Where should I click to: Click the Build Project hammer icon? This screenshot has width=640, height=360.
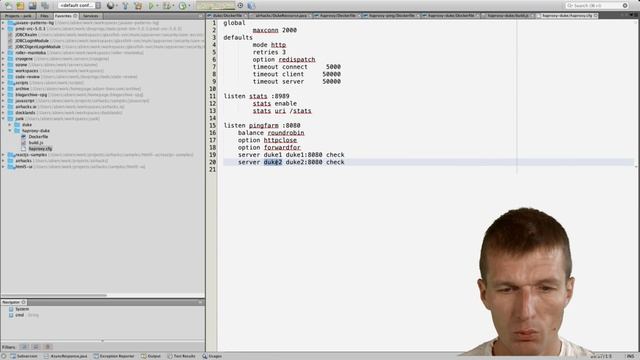pos(125,6)
